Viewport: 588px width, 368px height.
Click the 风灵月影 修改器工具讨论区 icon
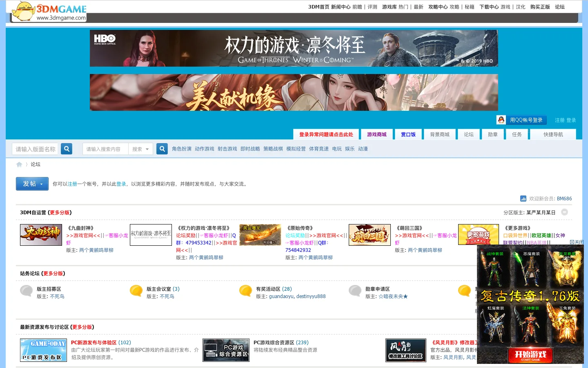[406, 350]
